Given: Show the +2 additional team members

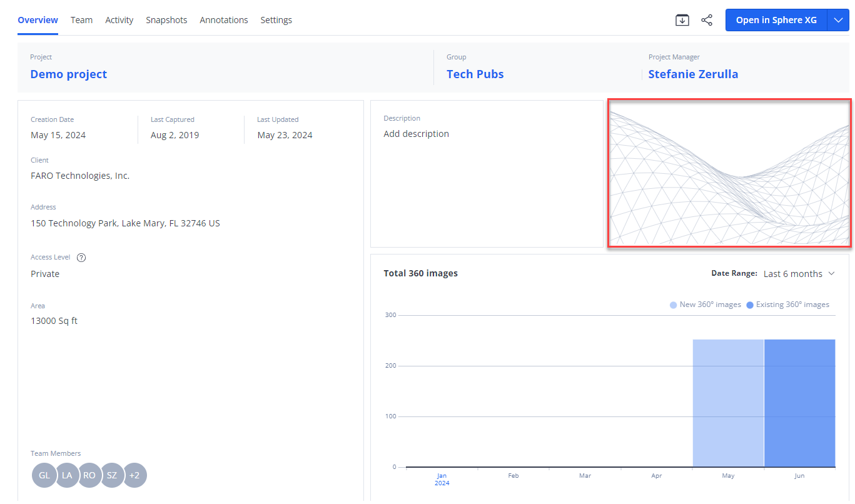Looking at the screenshot, I should (x=134, y=475).
